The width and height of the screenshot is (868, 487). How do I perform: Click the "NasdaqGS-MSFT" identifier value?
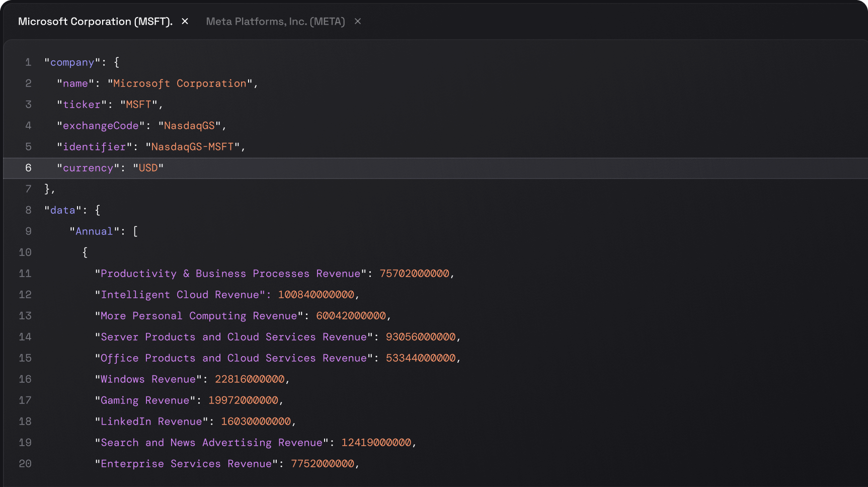192,147
